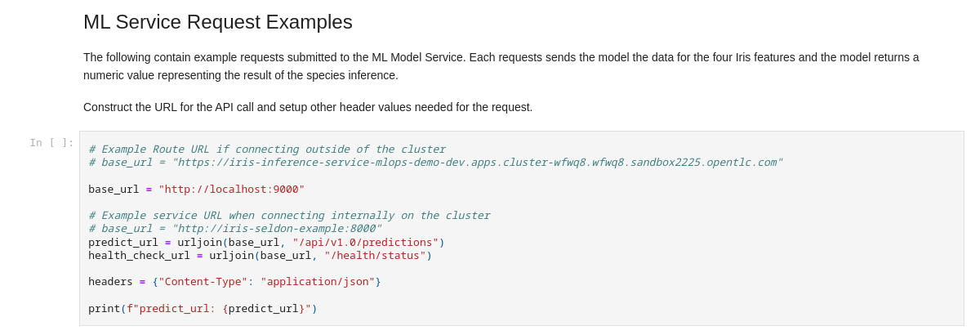
Task: Click the paragraph starting 'The following contain example requests'
Action: click(501, 66)
